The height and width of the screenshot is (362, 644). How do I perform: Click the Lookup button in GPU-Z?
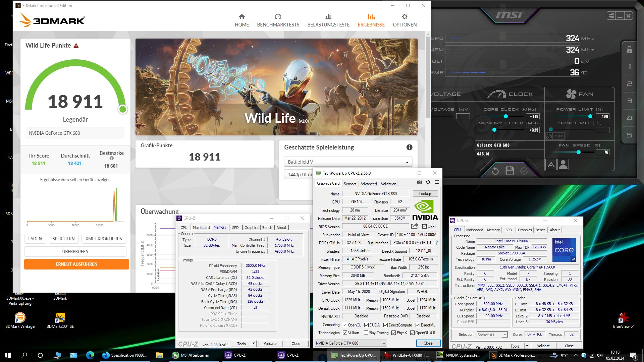(x=425, y=194)
